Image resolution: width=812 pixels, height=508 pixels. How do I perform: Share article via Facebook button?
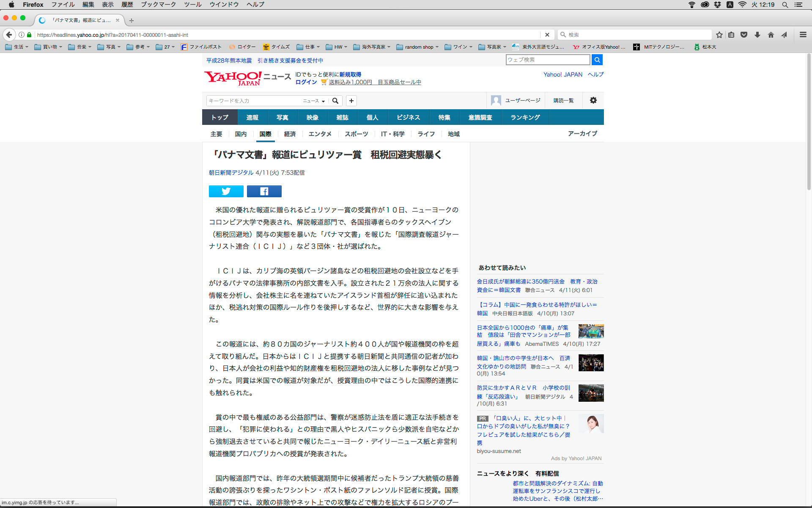264,191
